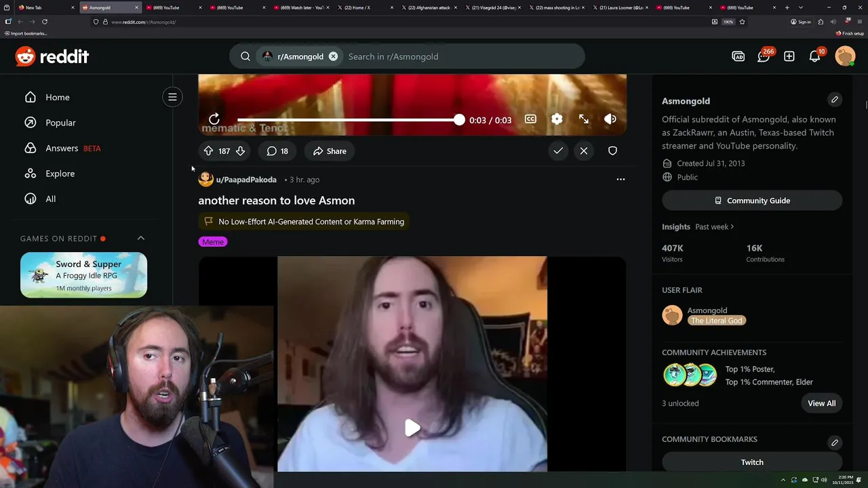Collapse the left navigation sidebar
This screenshot has height=488, width=868.
point(172,97)
